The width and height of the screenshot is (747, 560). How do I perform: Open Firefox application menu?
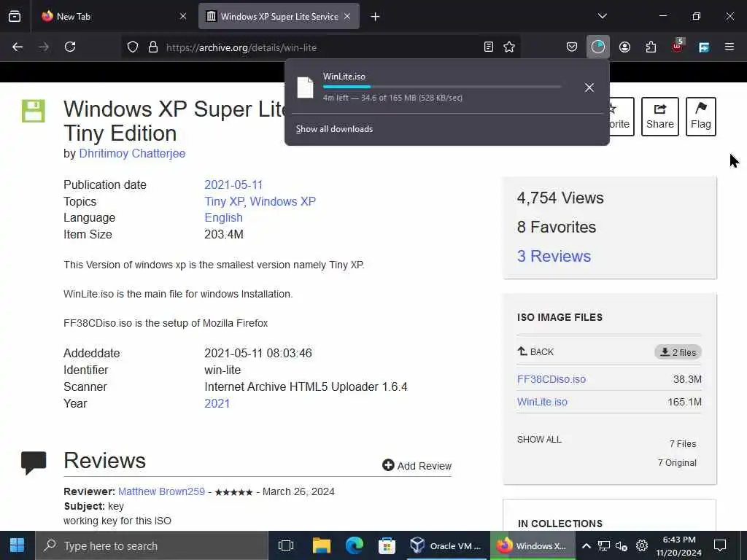[x=729, y=47]
